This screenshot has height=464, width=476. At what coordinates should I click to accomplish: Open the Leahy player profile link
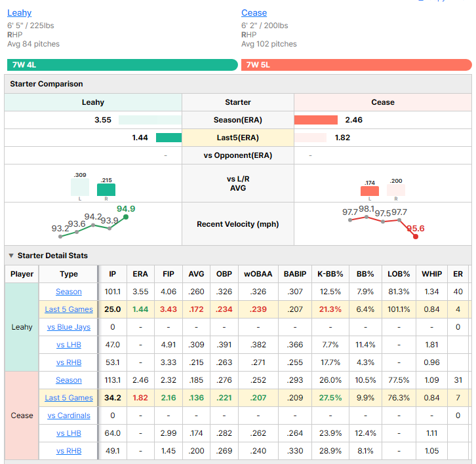coord(19,12)
